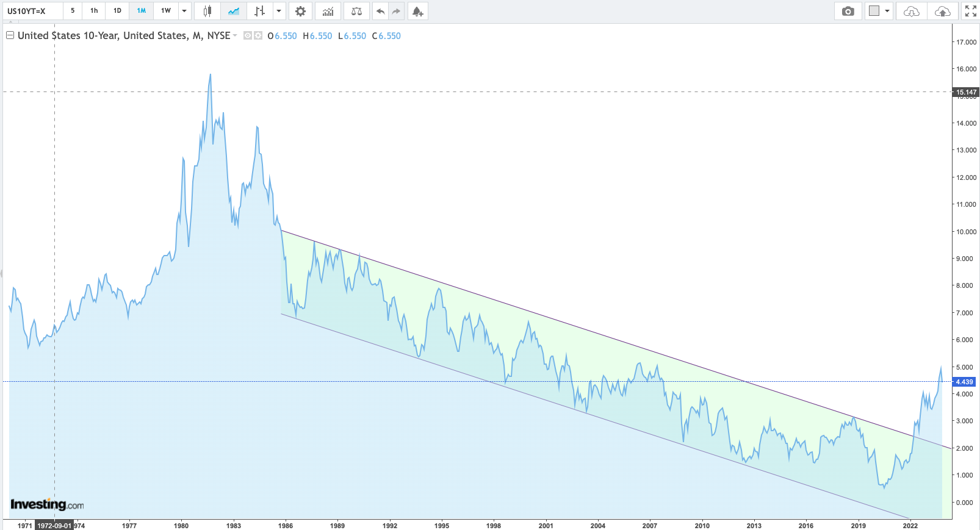The height and width of the screenshot is (530, 980).
Task: Click the 0.000 price axis label
Action: coord(965,503)
